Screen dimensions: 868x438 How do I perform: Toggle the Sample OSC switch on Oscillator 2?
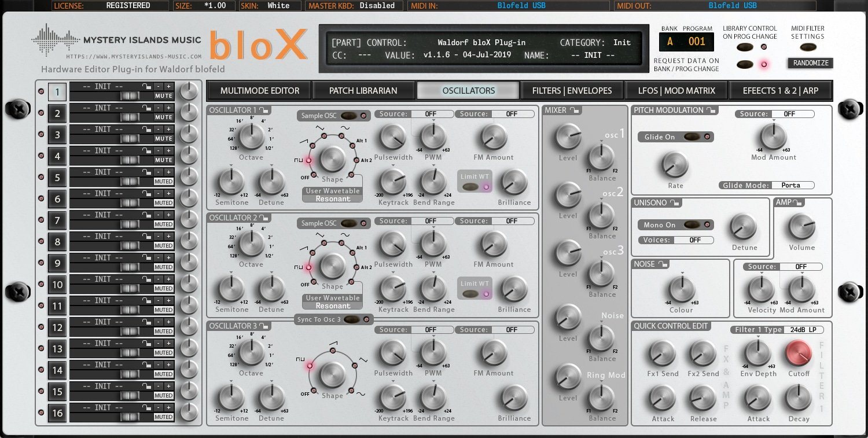pos(348,223)
